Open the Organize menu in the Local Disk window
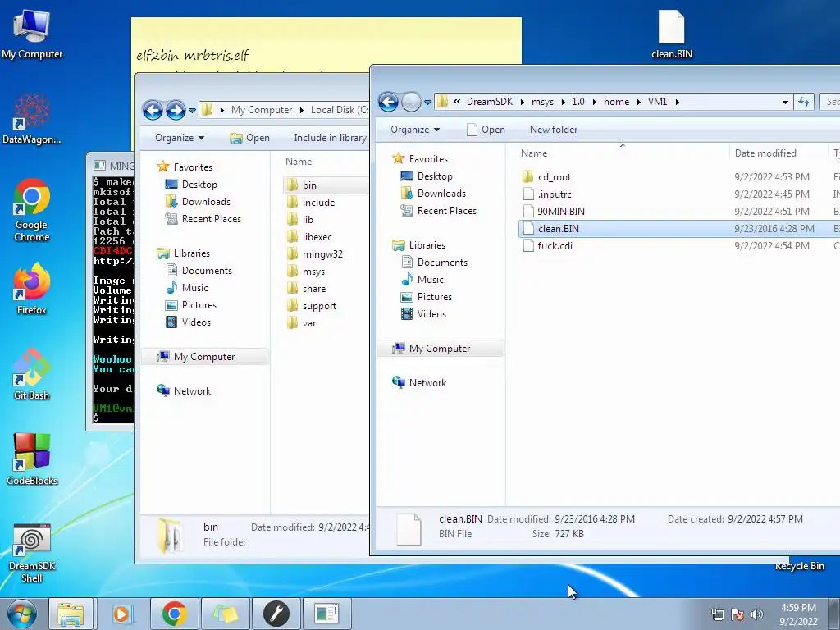 [180, 138]
